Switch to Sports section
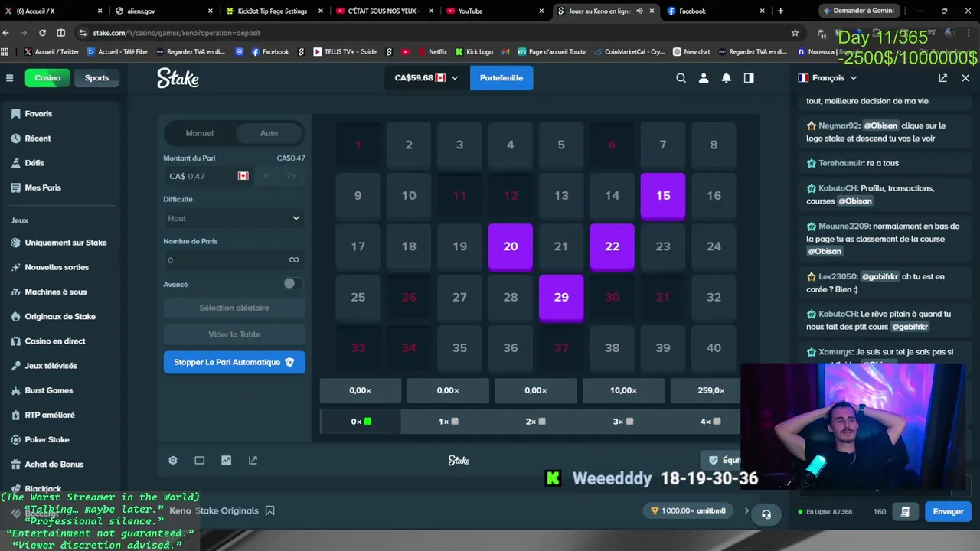 (x=96, y=78)
